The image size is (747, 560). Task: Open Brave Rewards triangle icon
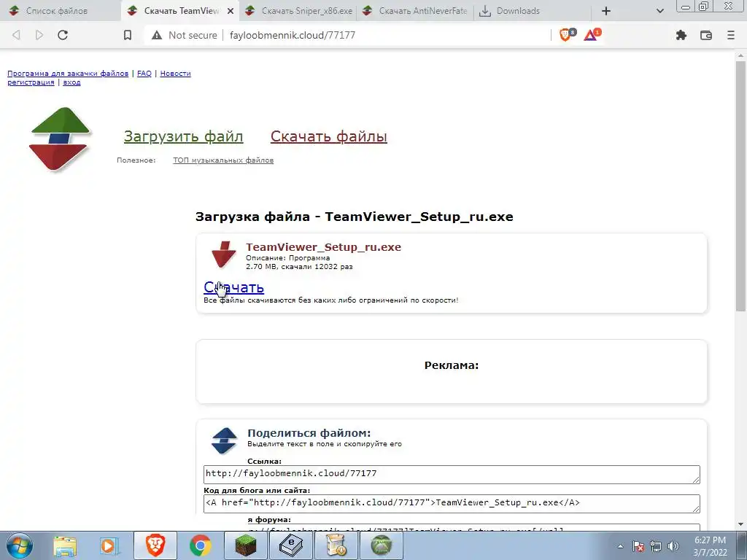[592, 34]
